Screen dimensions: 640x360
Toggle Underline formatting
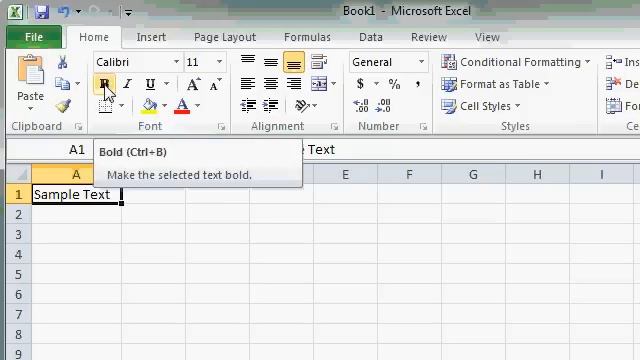pos(150,84)
